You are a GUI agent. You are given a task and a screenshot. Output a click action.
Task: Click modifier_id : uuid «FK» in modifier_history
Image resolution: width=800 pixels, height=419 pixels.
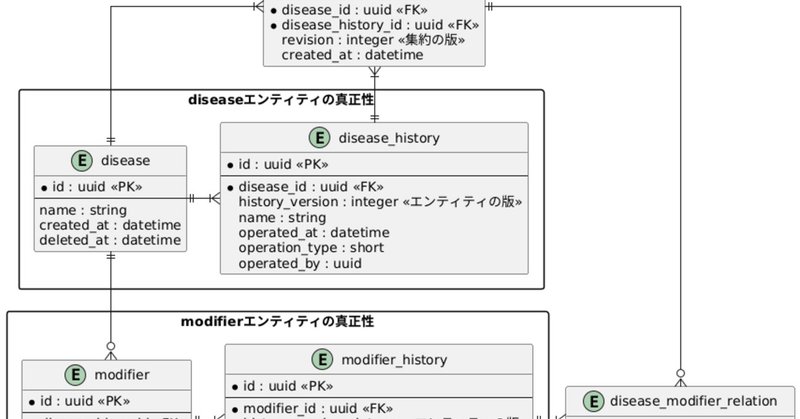coord(318,409)
